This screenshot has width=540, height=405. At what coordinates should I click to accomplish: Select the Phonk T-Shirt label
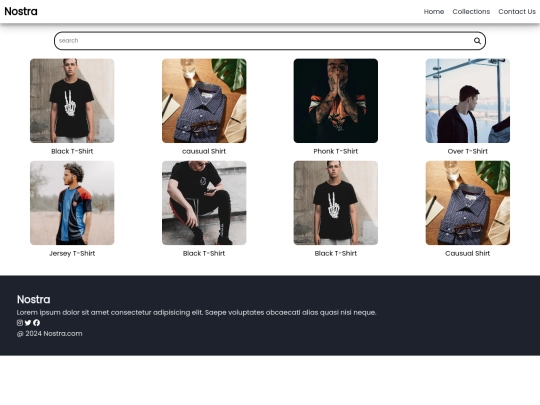[336, 151]
